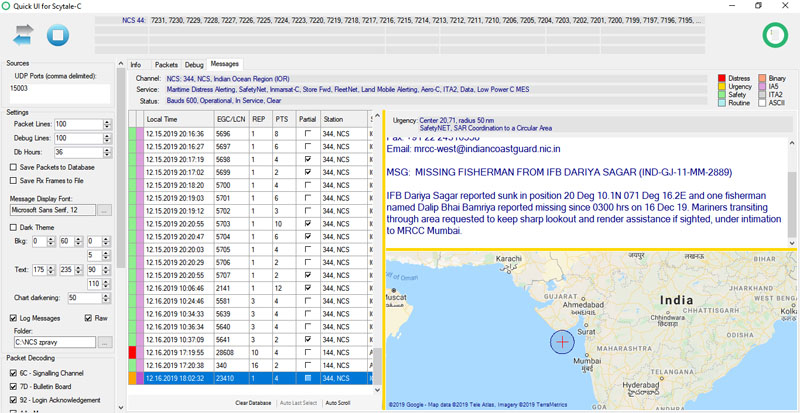Click the cyan Routine legend swatch
This screenshot has height=413, width=800.
[x=721, y=103]
